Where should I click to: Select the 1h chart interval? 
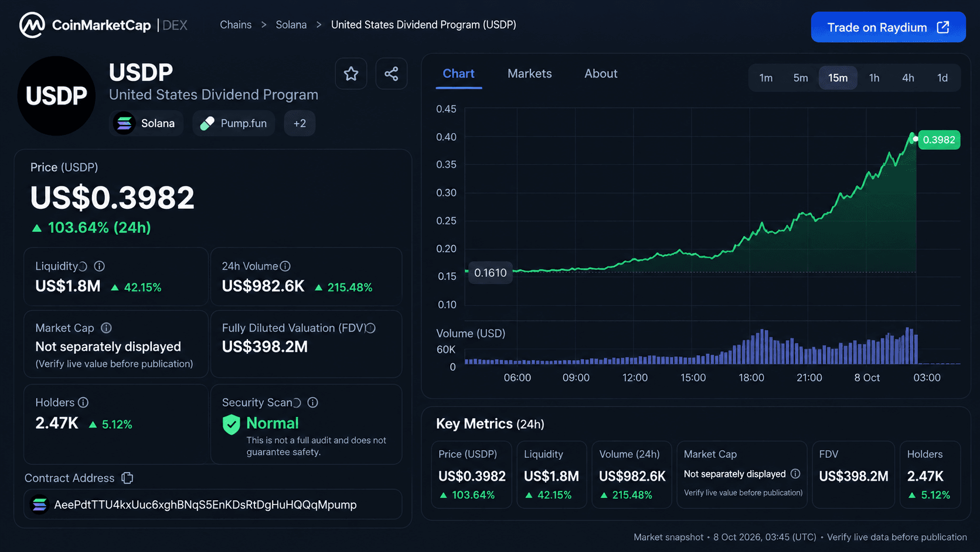click(x=874, y=78)
